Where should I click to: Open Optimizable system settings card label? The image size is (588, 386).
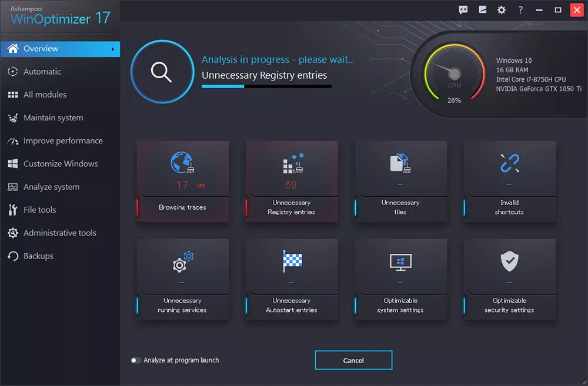pos(400,306)
